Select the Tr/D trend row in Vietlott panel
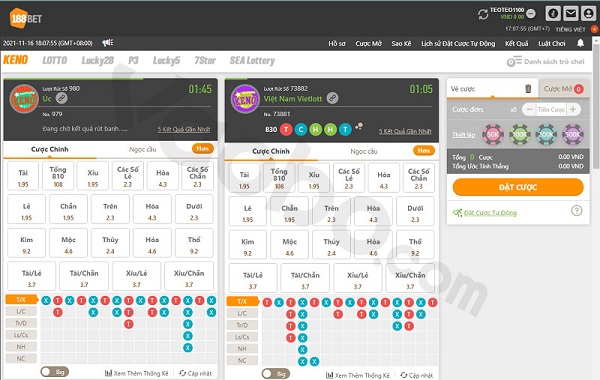 pyautogui.click(x=242, y=325)
